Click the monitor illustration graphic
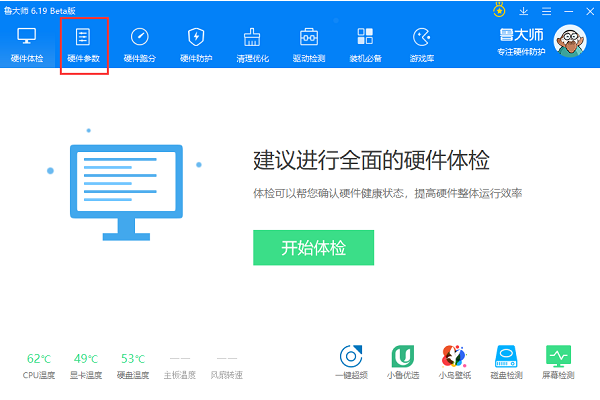Image resolution: width=600 pixels, height=400 pixels. point(126,192)
